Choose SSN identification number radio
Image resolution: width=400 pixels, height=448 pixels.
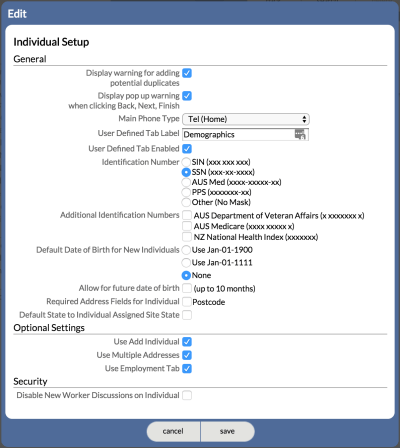click(x=186, y=172)
